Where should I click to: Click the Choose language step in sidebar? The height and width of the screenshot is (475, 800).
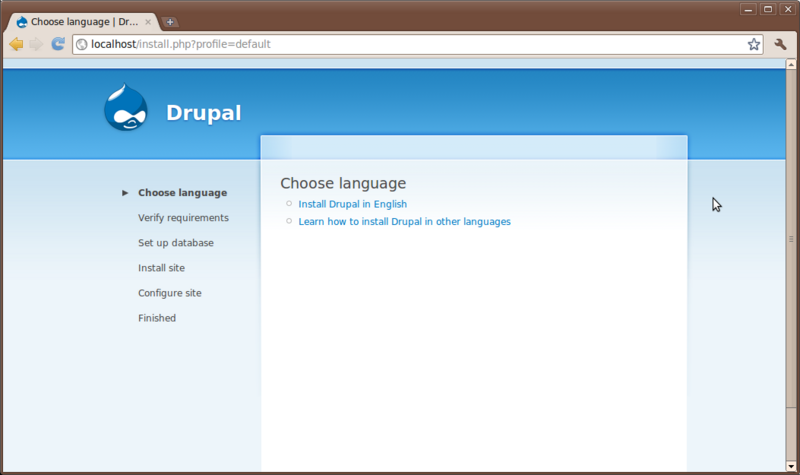tap(183, 193)
